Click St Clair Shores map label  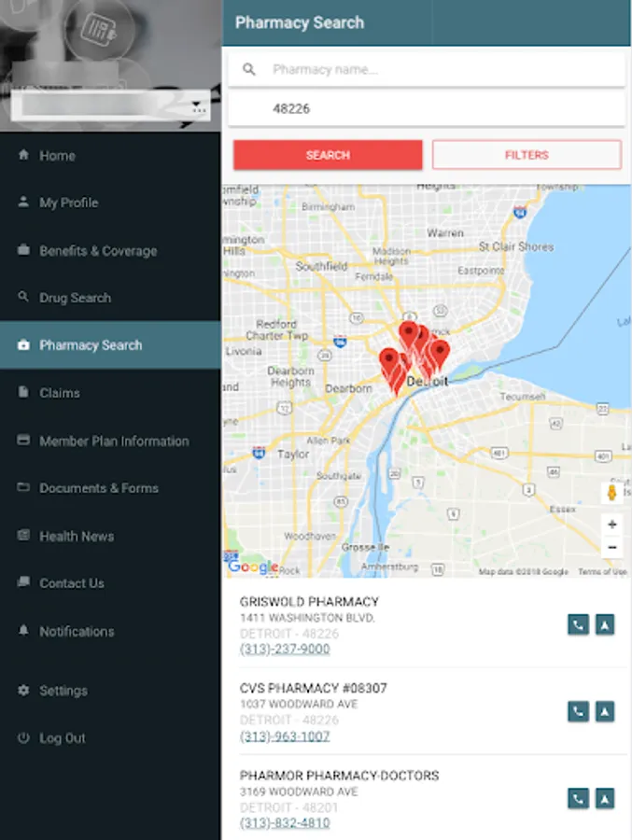(x=515, y=246)
